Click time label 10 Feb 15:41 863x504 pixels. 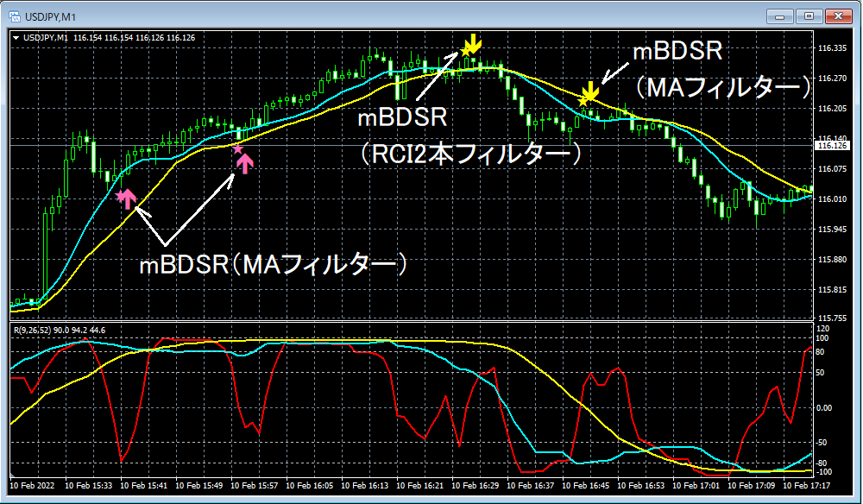143,486
